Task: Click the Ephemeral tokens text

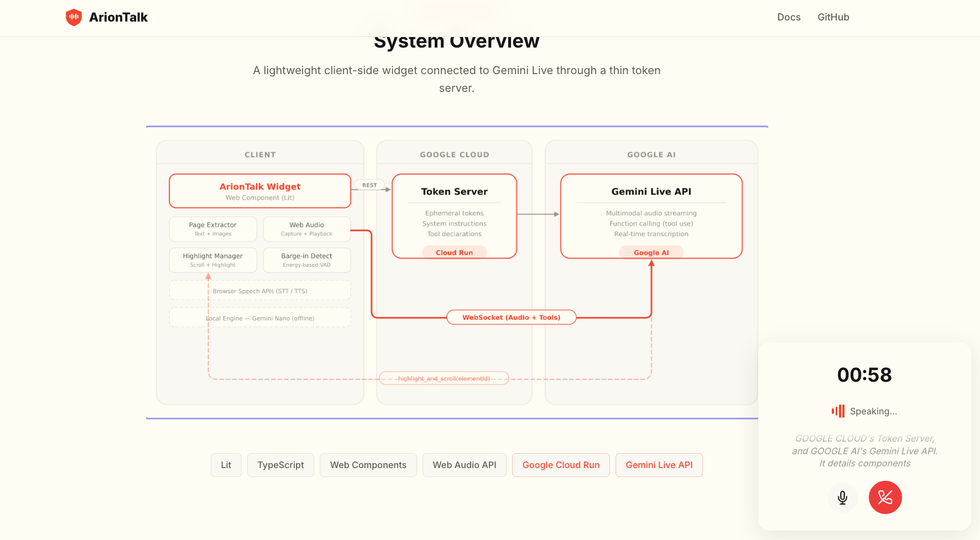Action: 455,213
